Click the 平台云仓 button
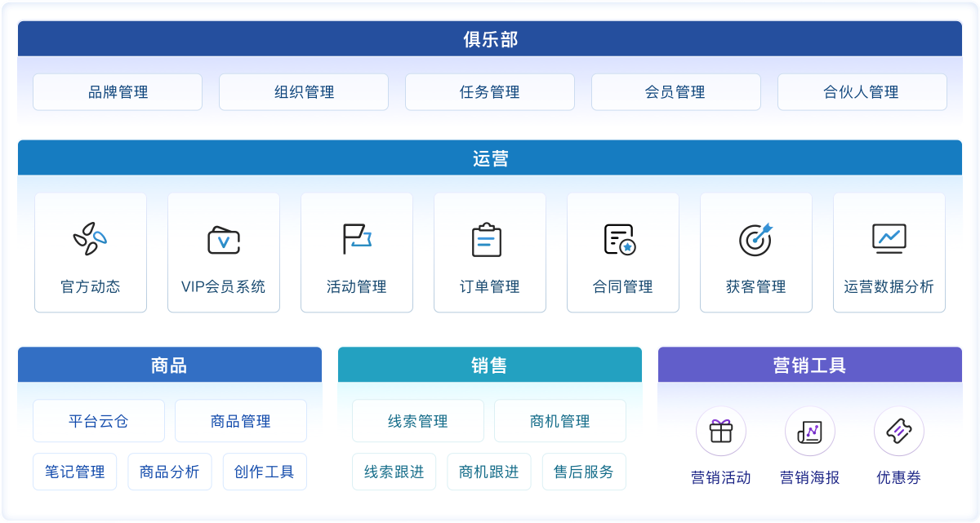 pos(99,421)
